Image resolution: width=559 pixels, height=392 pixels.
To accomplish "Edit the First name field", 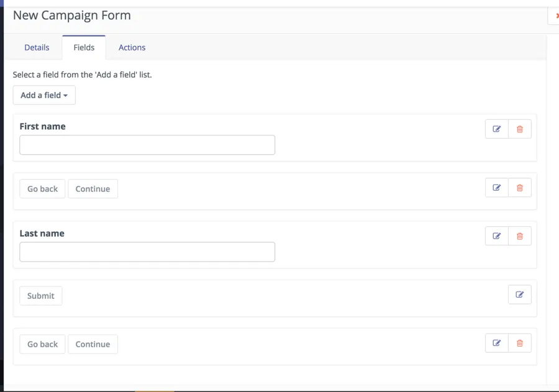I will (x=496, y=129).
